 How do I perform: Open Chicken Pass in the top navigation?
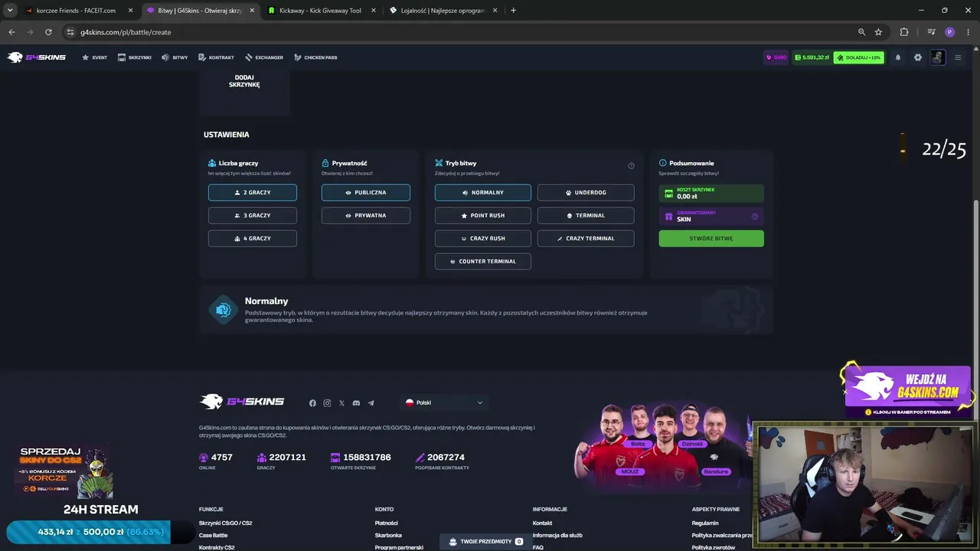tap(315, 57)
